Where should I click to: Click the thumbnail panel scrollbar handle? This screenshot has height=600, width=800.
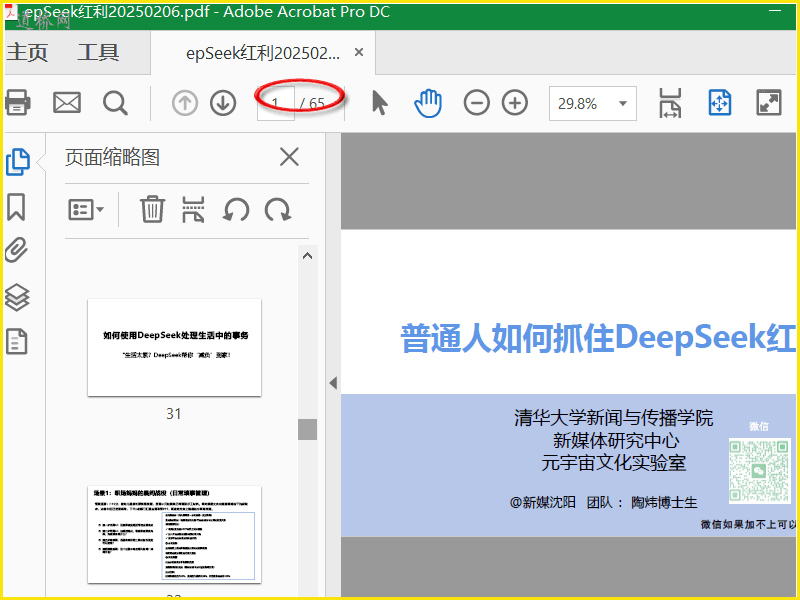(307, 430)
